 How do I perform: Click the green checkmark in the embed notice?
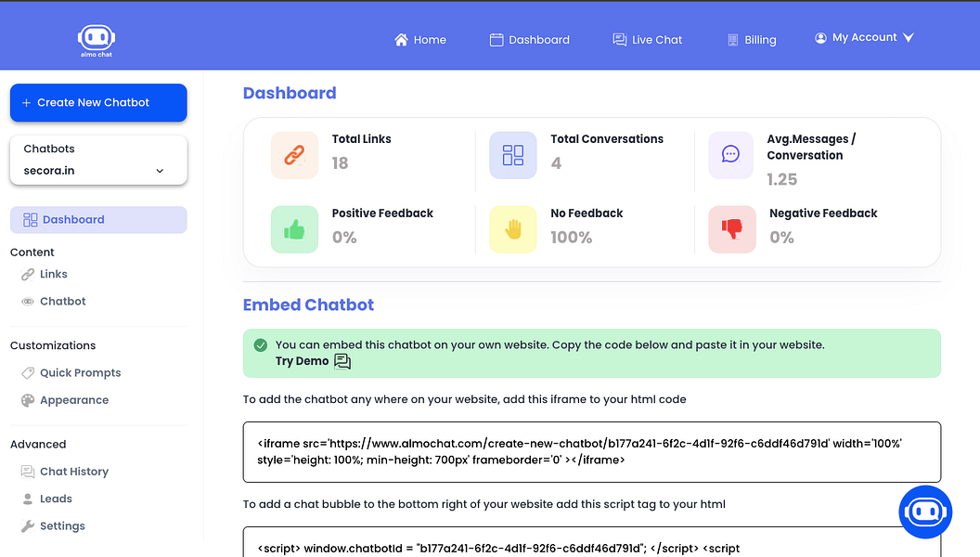pos(261,345)
